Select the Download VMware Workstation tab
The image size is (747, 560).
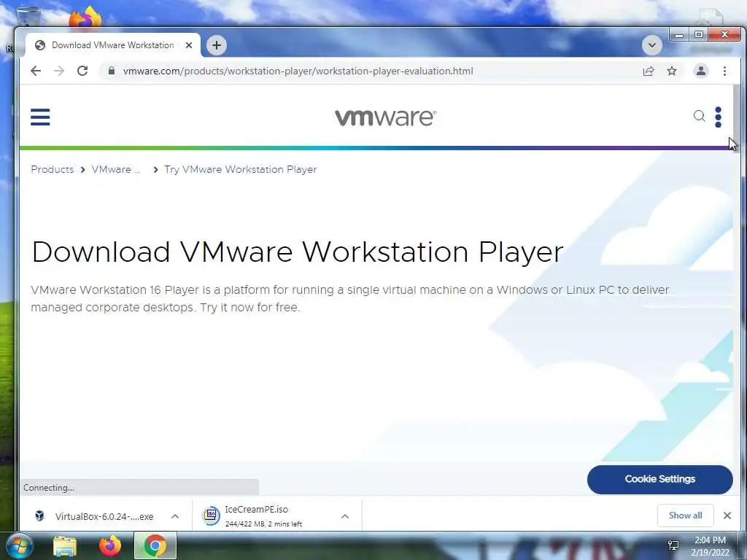pyautogui.click(x=112, y=45)
